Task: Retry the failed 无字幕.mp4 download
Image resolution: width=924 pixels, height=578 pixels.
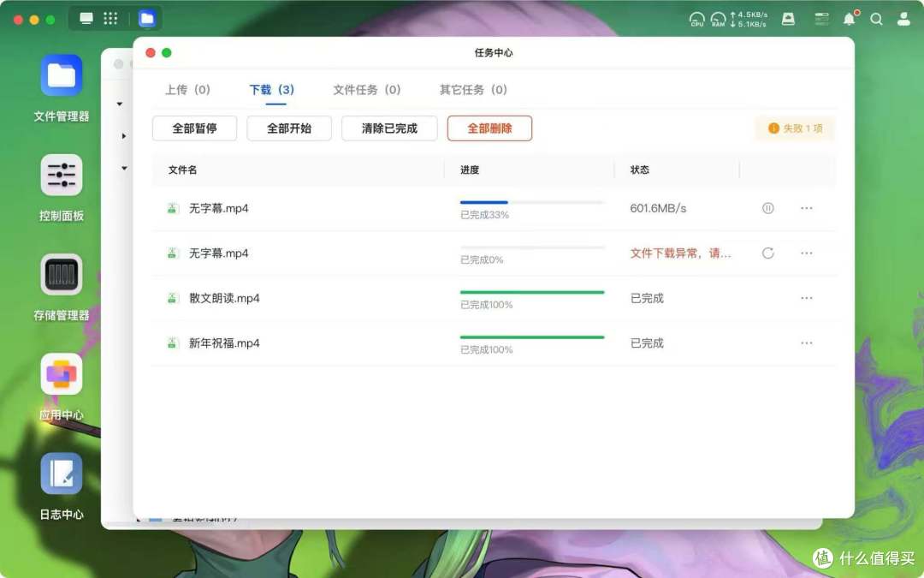Action: 767,253
